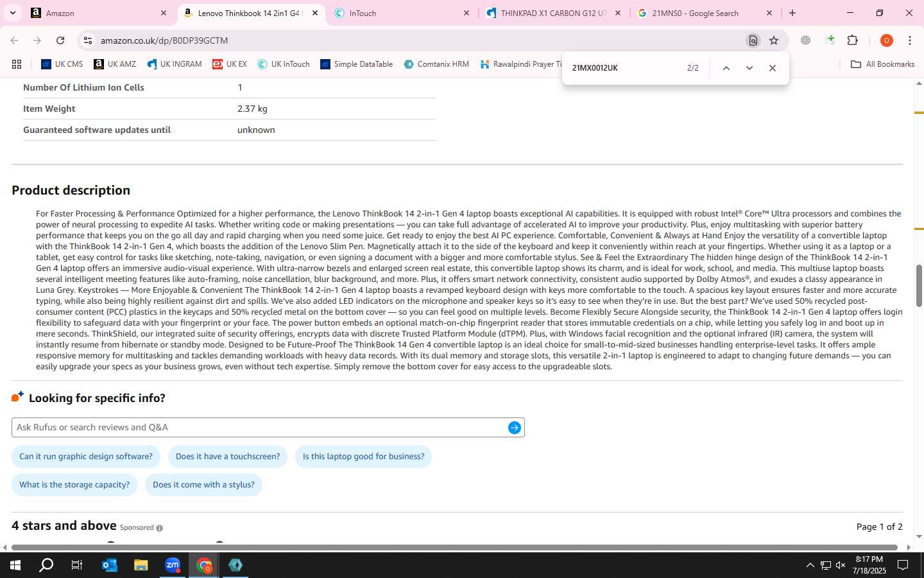Click the 'Page 1 of 2' text
Viewport: 924px width, 578px height.
tap(879, 527)
